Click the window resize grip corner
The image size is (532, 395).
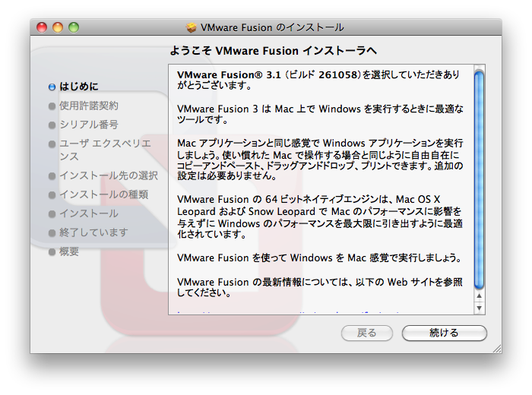pyautogui.click(x=497, y=349)
